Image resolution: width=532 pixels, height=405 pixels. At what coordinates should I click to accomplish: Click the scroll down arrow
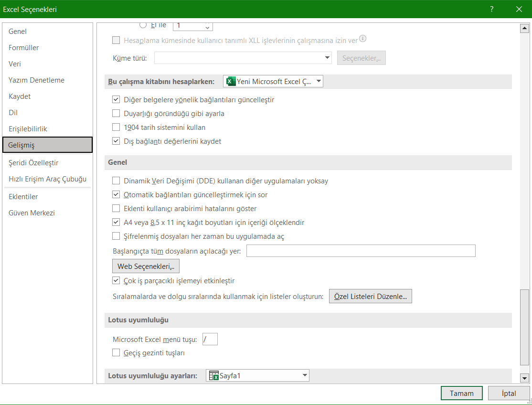pos(524,378)
